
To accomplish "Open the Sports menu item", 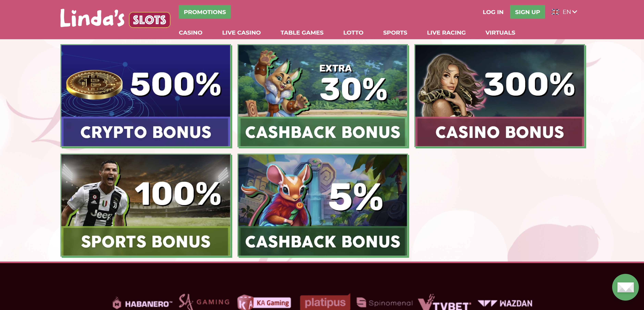I will pos(395,33).
